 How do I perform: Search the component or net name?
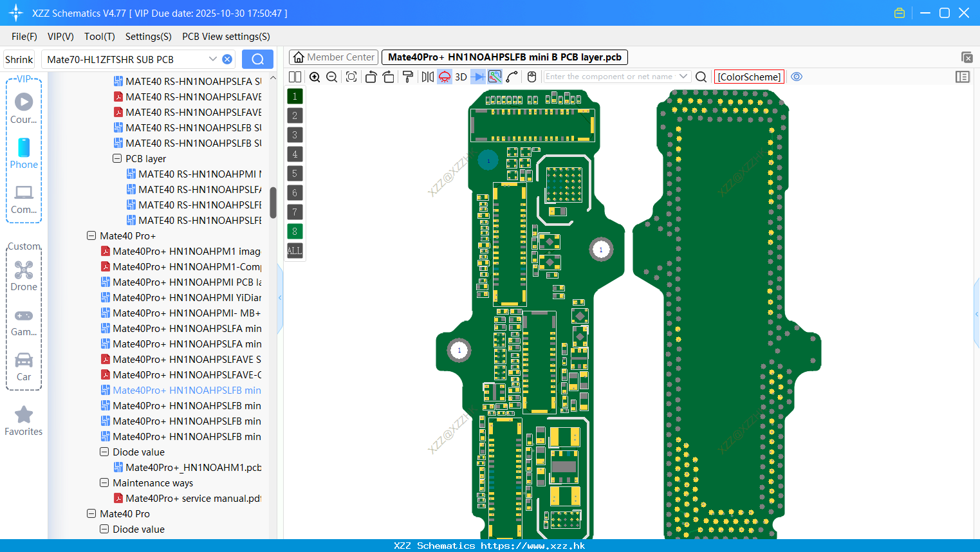[701, 77]
